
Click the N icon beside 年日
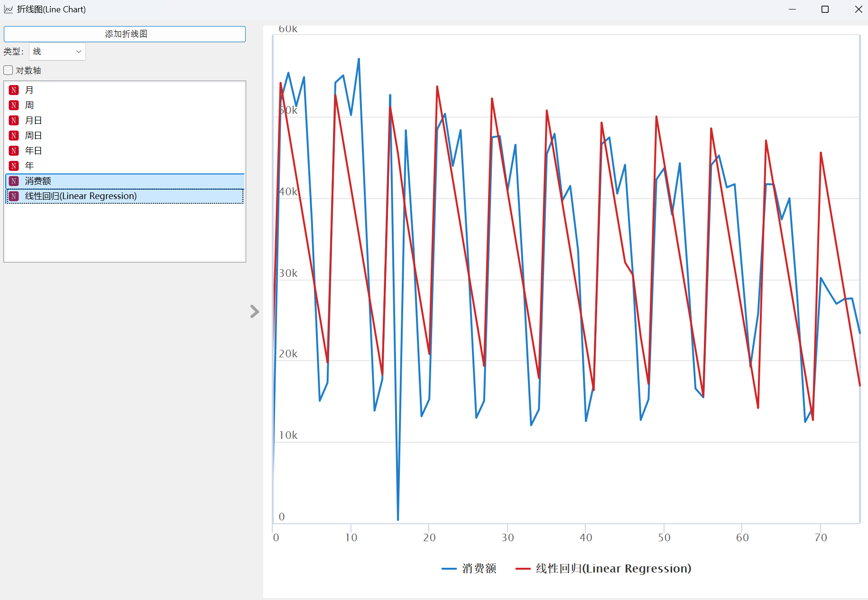coord(14,151)
